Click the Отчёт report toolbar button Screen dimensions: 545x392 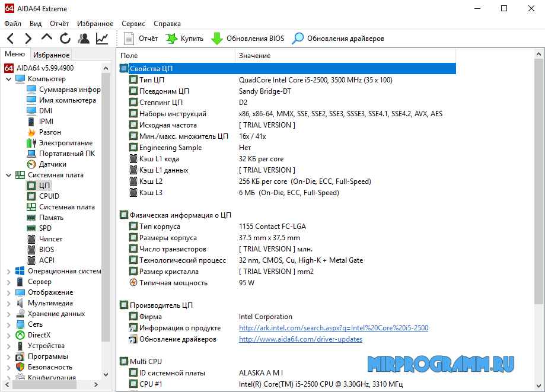coord(141,38)
